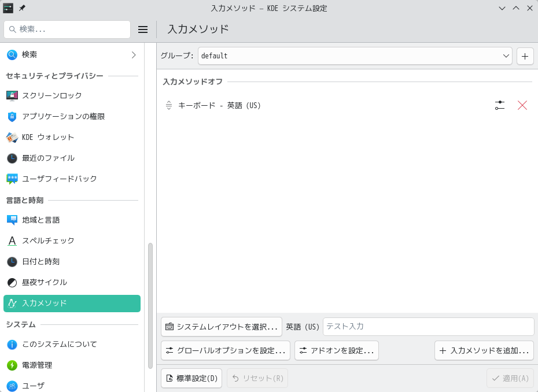The image size is (538, 392).
Task: Click the リセット(R) button
Action: [x=257, y=378]
